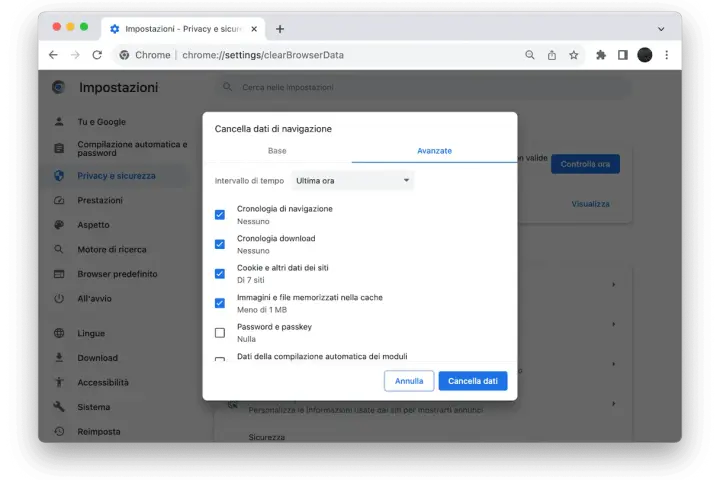
Task: Open a new tab with the plus button
Action: (x=280, y=29)
